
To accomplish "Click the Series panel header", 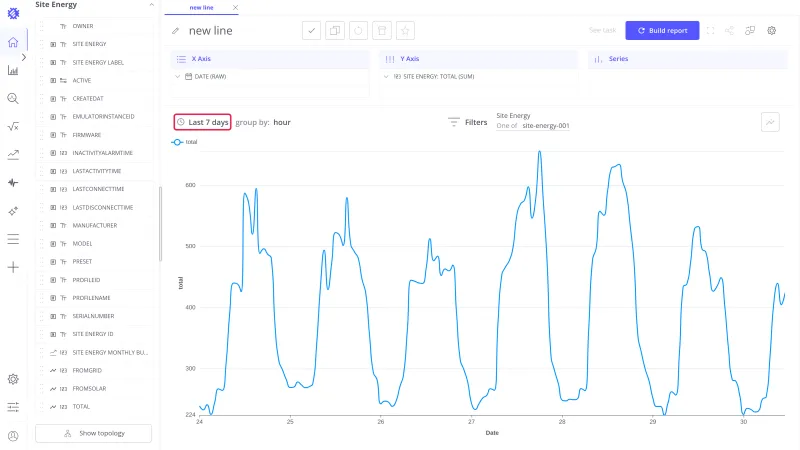I will [688, 59].
